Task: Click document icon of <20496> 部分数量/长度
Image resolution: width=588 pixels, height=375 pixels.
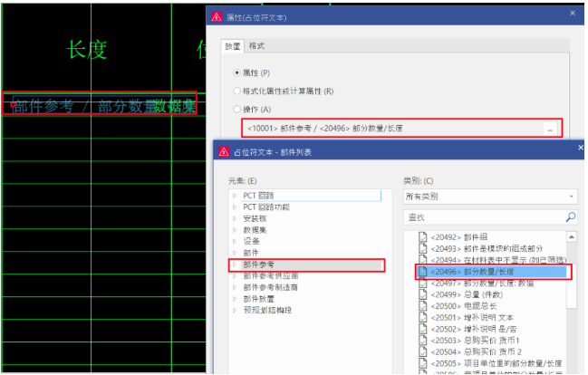Action: 422,272
